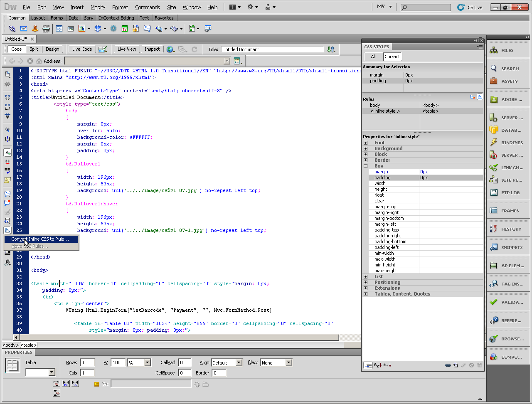This screenshot has height=404, width=532.
Task: Expand the Font properties category
Action: [366, 143]
